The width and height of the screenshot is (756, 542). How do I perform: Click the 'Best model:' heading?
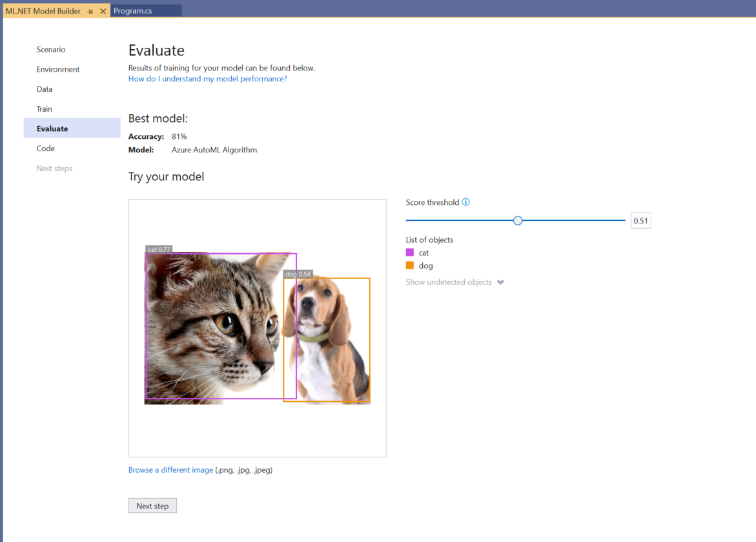[x=158, y=118]
